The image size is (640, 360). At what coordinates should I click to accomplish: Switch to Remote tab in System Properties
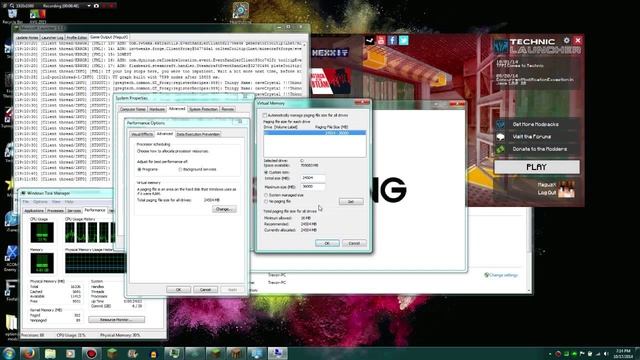pos(228,109)
